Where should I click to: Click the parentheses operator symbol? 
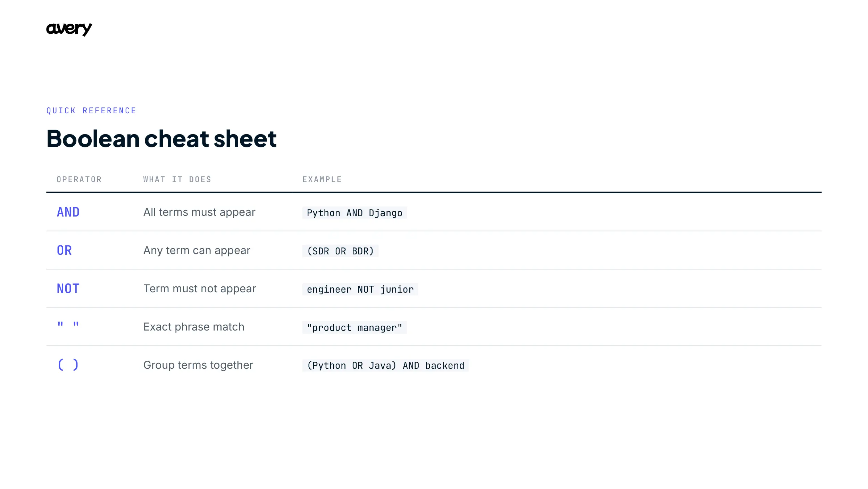point(68,365)
